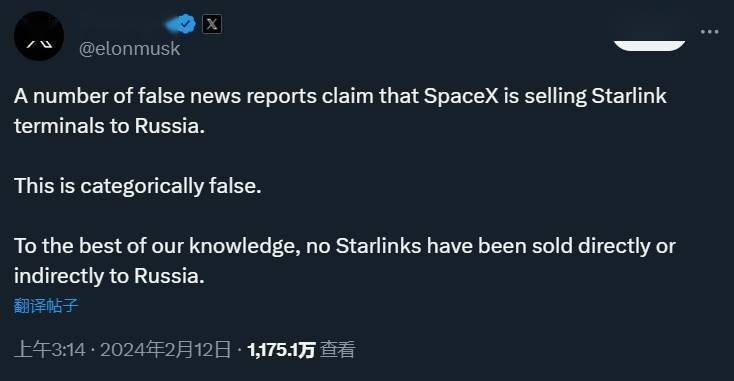Open the @elonmusk handle profile
The height and width of the screenshot is (381, 734).
(130, 49)
